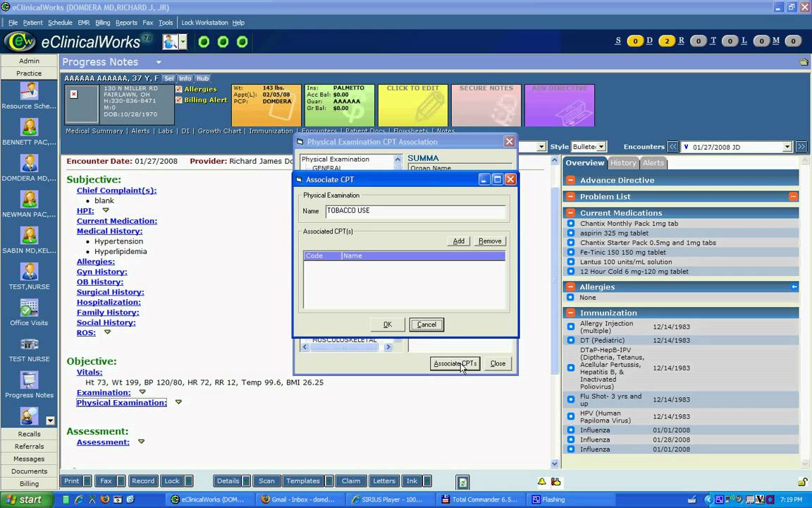Click orange icon on Problem List header
The width and height of the screenshot is (812, 508).
click(793, 196)
